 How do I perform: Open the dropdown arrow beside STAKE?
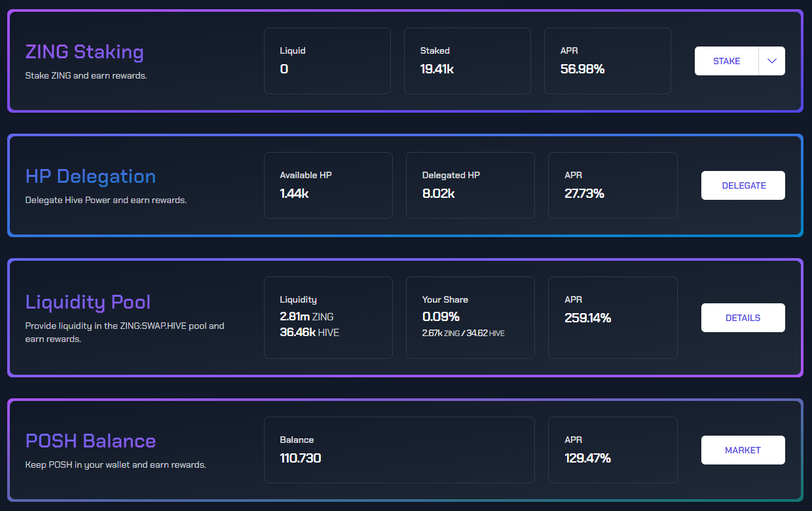tap(772, 61)
